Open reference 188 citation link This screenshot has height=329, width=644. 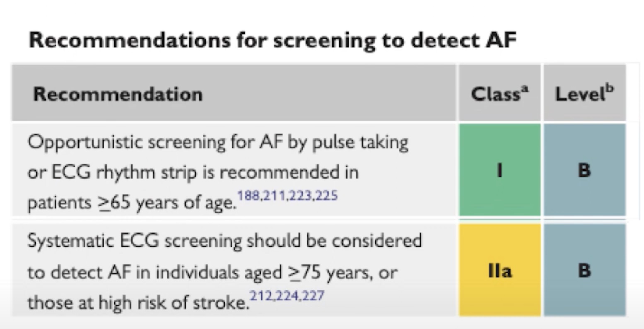249,195
